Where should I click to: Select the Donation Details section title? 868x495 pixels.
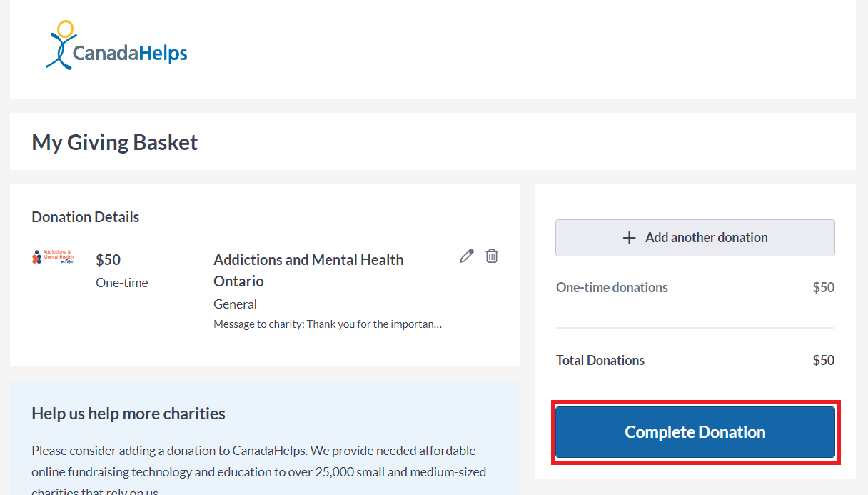pyautogui.click(x=85, y=216)
